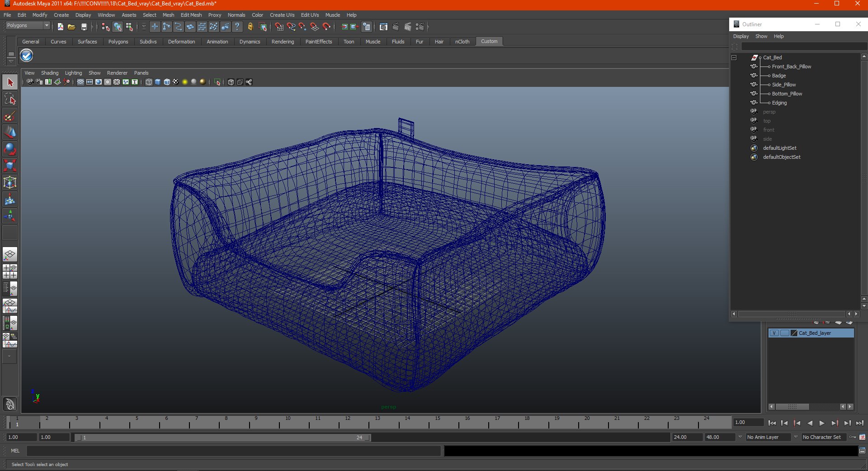Enable snap to points magnet
The height and width of the screenshot is (471, 868).
[x=303, y=27]
